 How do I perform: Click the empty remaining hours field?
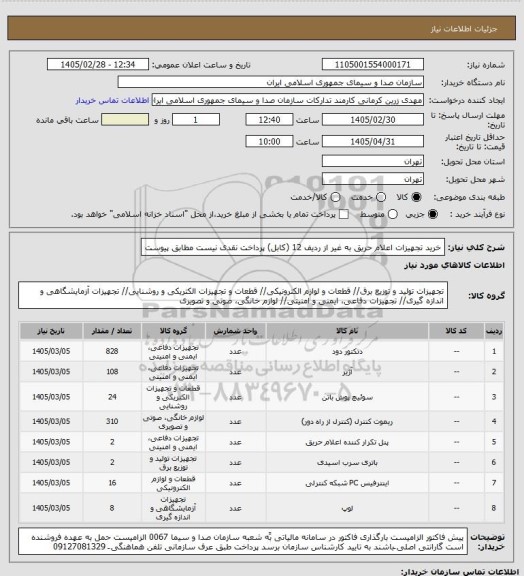click(125, 120)
